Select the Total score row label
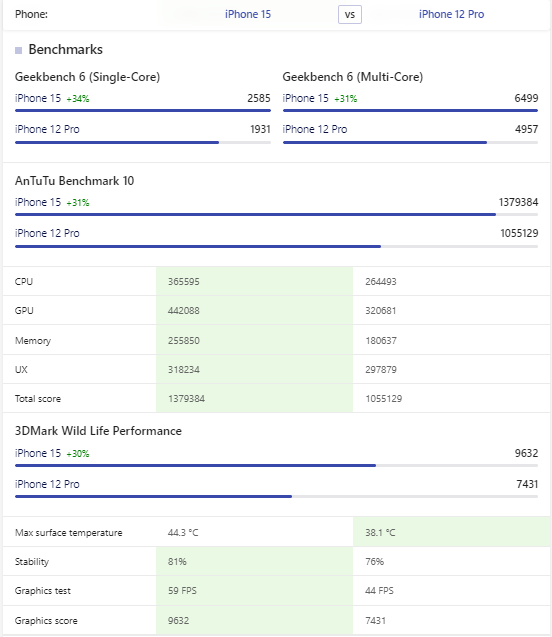Viewport: 552px width, 637px height. pyautogui.click(x=38, y=399)
